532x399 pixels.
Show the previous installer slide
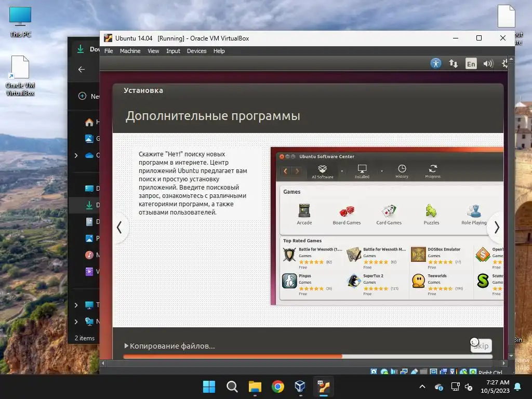(119, 228)
